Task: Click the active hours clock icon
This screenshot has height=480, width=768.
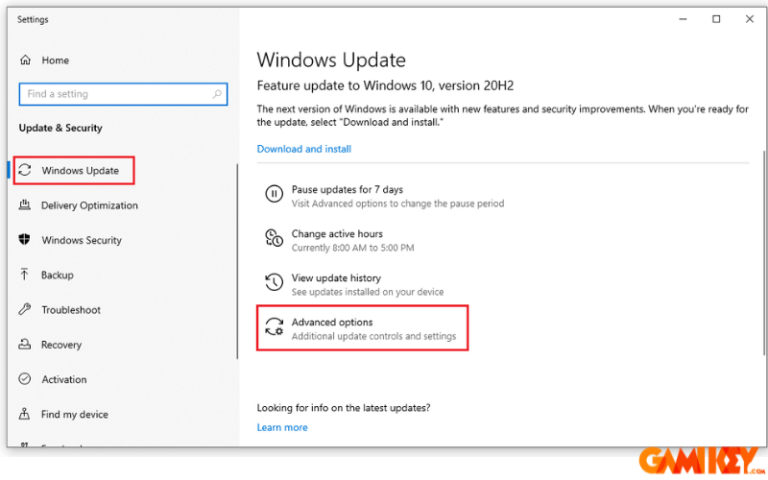Action: (x=274, y=238)
